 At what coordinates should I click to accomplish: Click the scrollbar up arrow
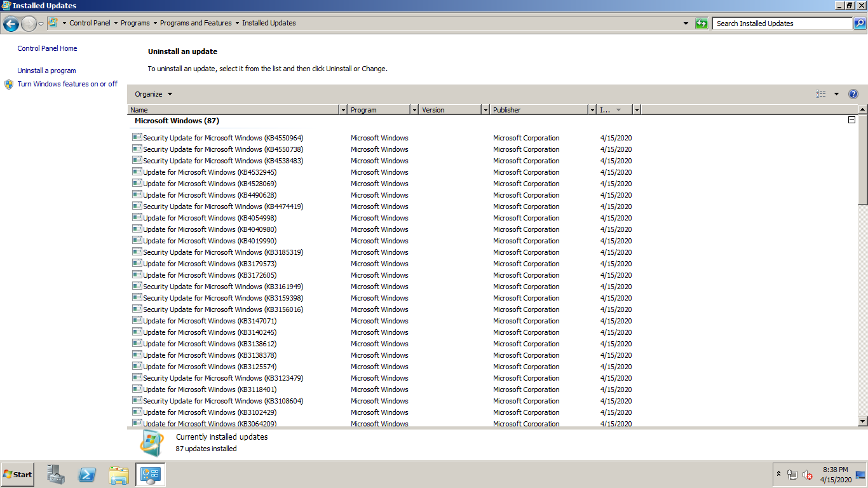[x=862, y=110]
